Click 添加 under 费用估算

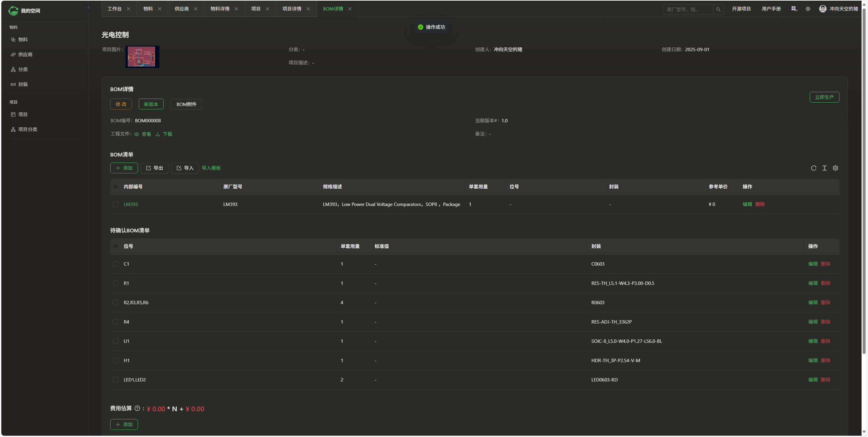coord(124,424)
